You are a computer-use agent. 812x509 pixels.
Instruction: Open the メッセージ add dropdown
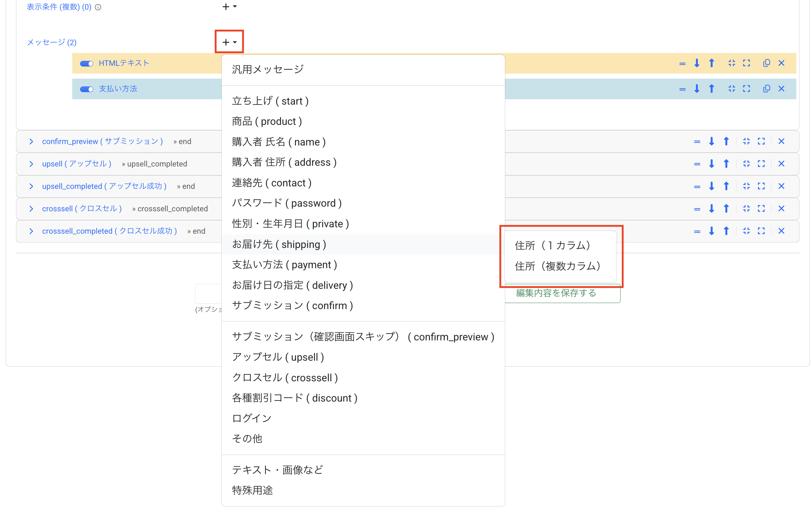[229, 42]
